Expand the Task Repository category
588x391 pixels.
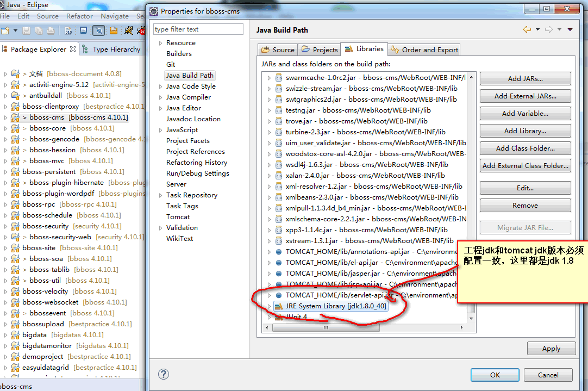160,196
